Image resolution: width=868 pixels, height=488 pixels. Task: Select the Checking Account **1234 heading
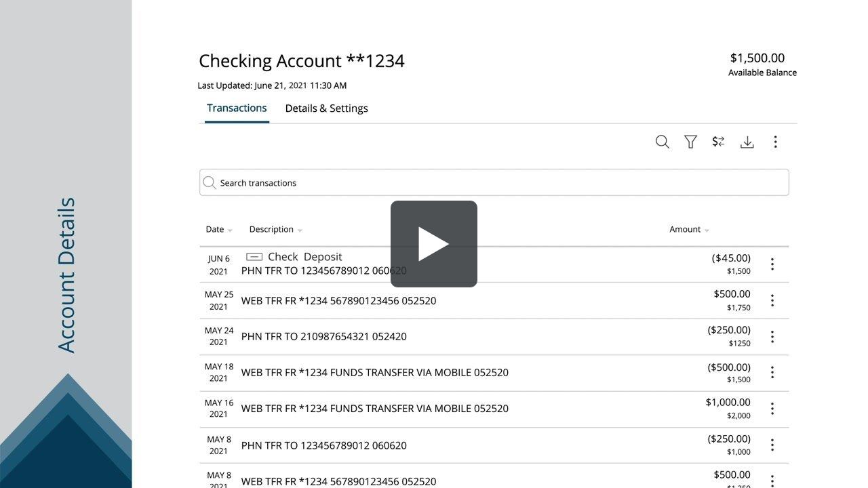302,61
